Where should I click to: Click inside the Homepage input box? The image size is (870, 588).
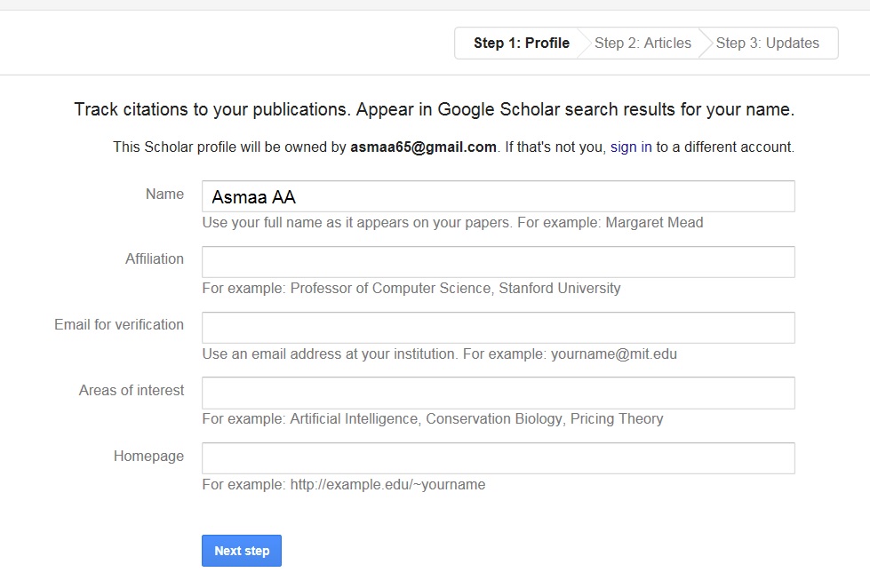tap(498, 458)
